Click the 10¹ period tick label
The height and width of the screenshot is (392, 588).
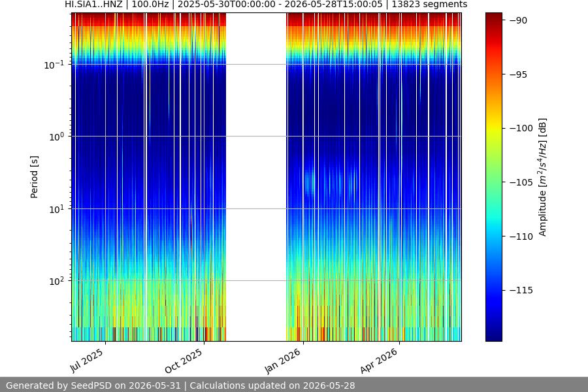coord(57,209)
